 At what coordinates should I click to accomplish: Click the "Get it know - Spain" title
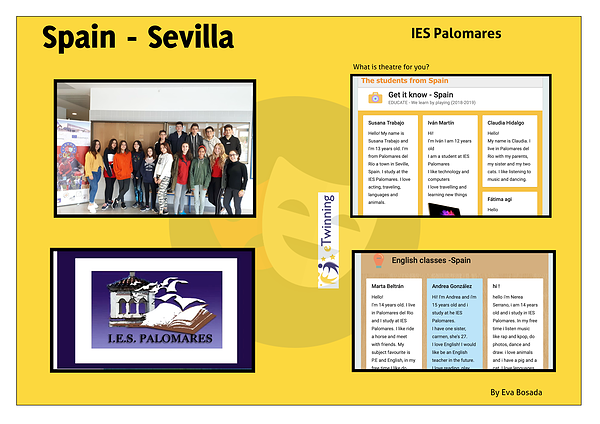tap(421, 95)
